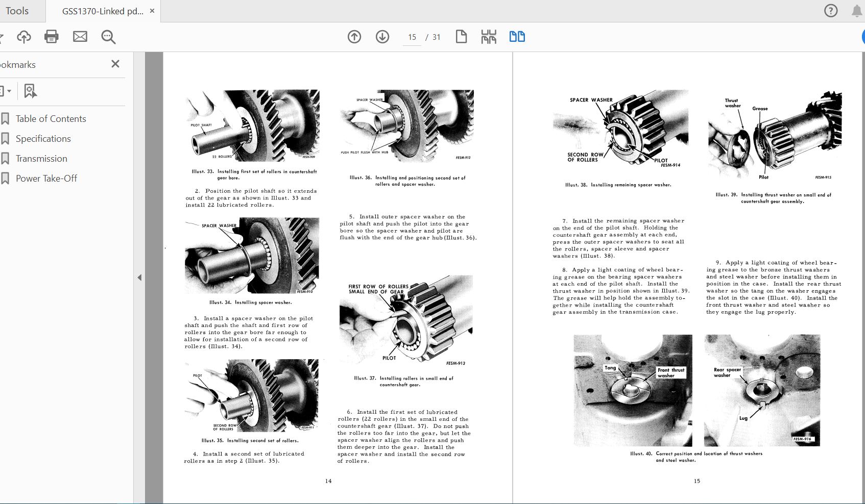
Task: Go to next page arrow
Action: pyautogui.click(x=382, y=37)
